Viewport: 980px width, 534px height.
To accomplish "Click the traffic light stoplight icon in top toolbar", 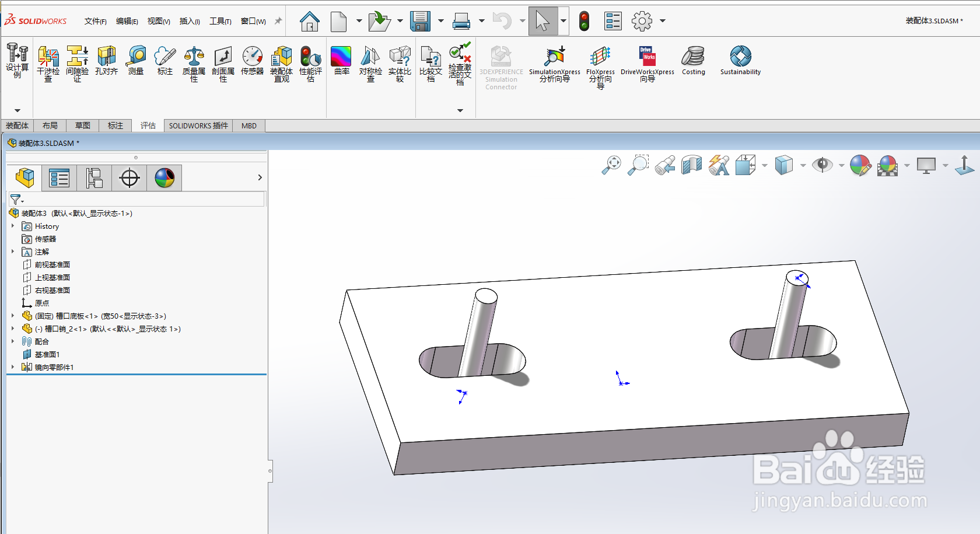I will pos(584,21).
